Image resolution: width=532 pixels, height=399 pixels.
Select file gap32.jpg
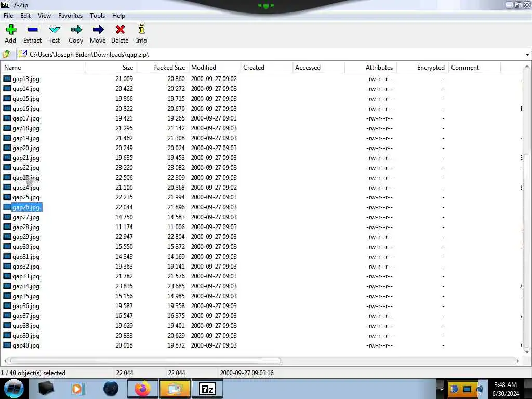tap(26, 267)
